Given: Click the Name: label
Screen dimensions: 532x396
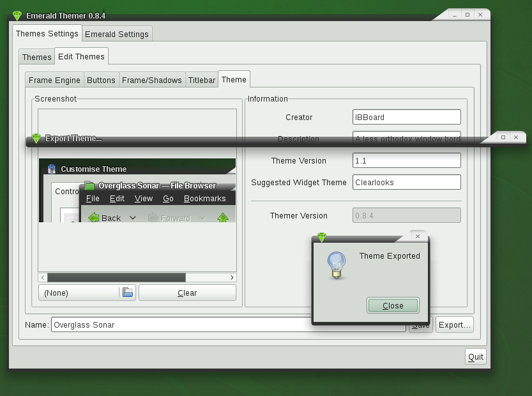Looking at the screenshot, I should pos(37,324).
